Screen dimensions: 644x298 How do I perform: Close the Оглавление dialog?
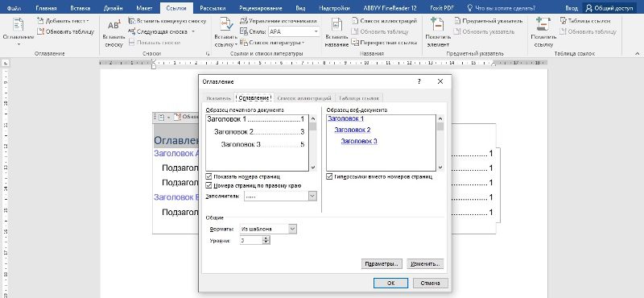point(440,81)
